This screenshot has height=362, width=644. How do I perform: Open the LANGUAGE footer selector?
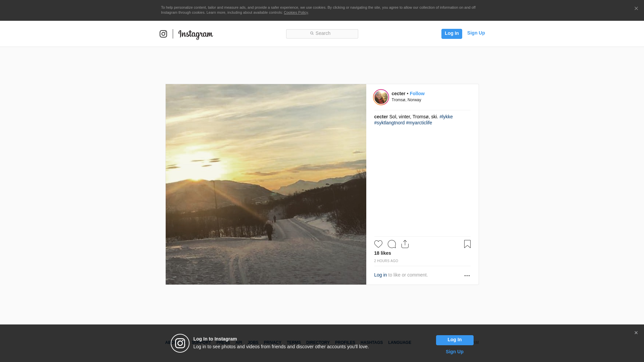(x=399, y=343)
